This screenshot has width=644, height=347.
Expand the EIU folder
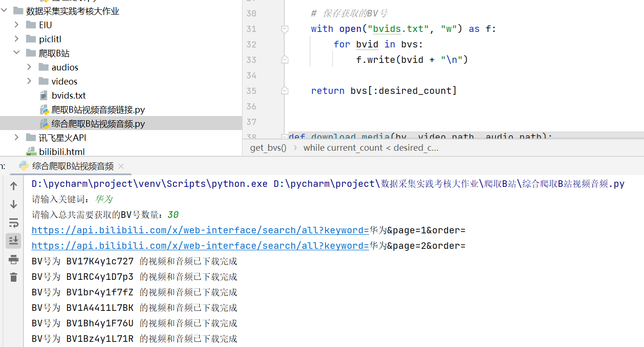[16, 25]
